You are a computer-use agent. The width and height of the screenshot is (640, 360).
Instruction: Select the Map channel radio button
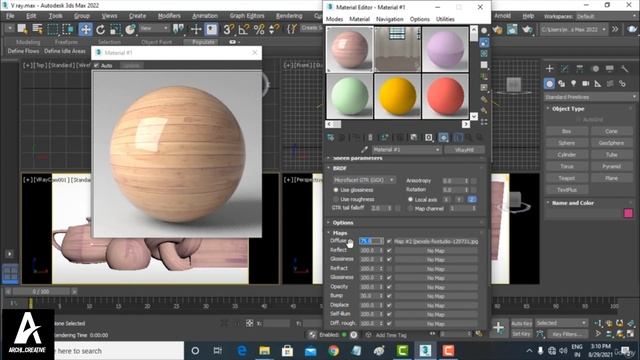click(x=410, y=209)
